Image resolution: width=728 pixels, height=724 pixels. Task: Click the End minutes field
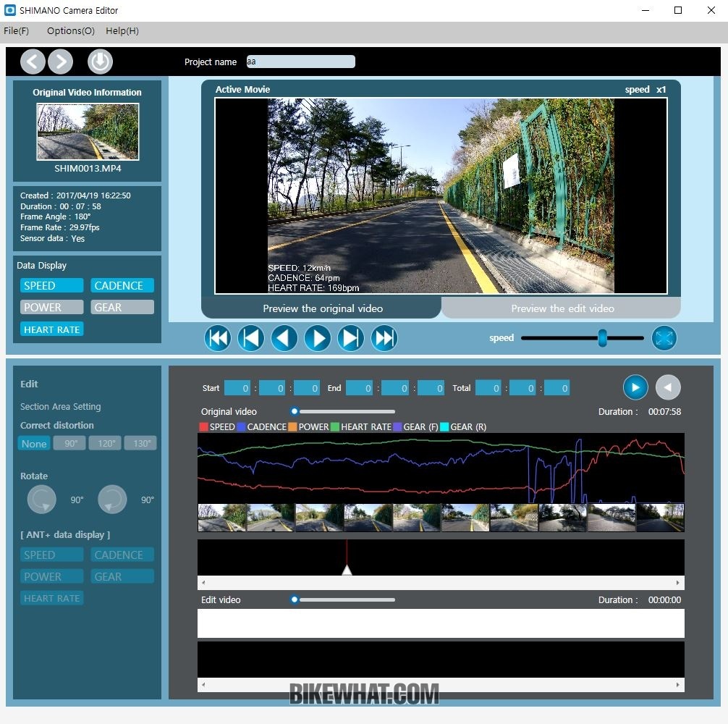click(395, 388)
